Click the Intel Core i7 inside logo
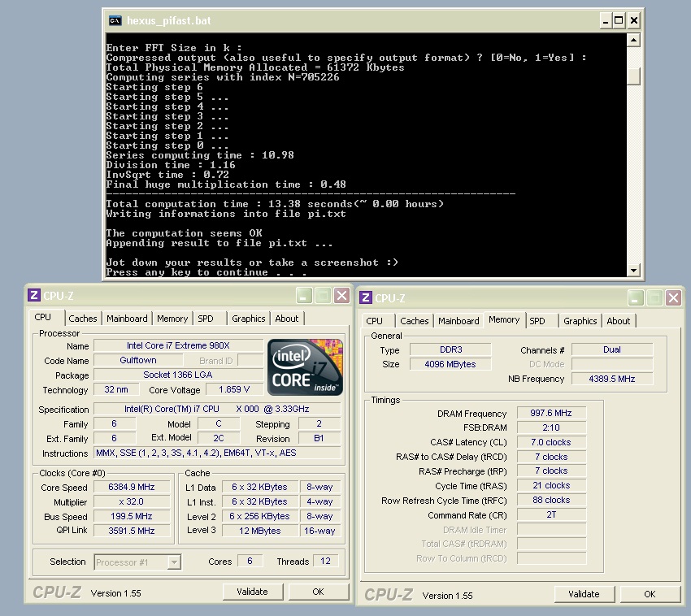Image resolution: width=691 pixels, height=616 pixels. pos(306,367)
